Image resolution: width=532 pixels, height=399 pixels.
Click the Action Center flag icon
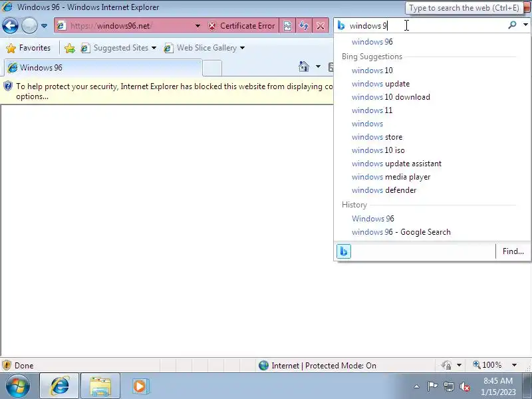click(x=432, y=386)
